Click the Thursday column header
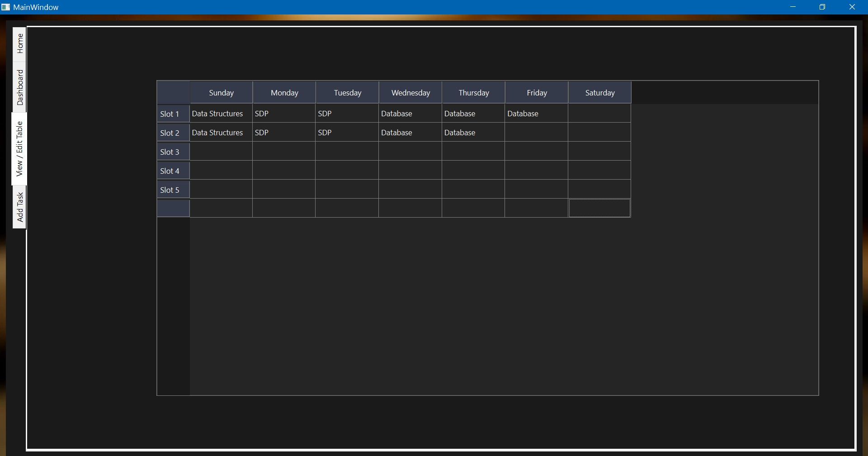Screen dimensions: 868x456 point(474,93)
